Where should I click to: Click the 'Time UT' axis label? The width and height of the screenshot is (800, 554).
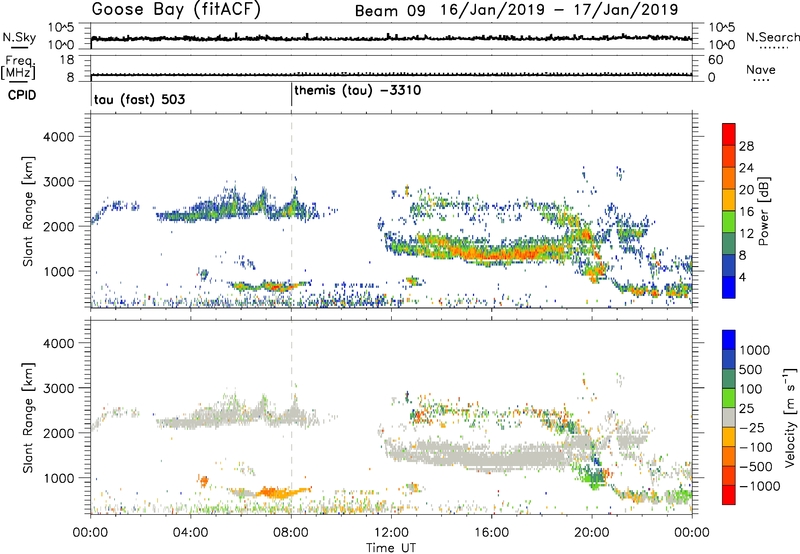coord(391,548)
